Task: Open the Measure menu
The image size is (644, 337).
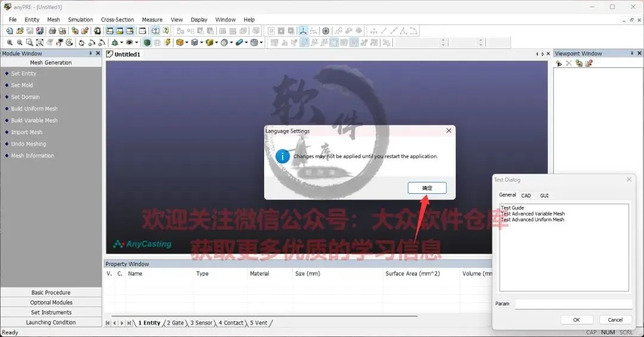Action: tap(152, 19)
